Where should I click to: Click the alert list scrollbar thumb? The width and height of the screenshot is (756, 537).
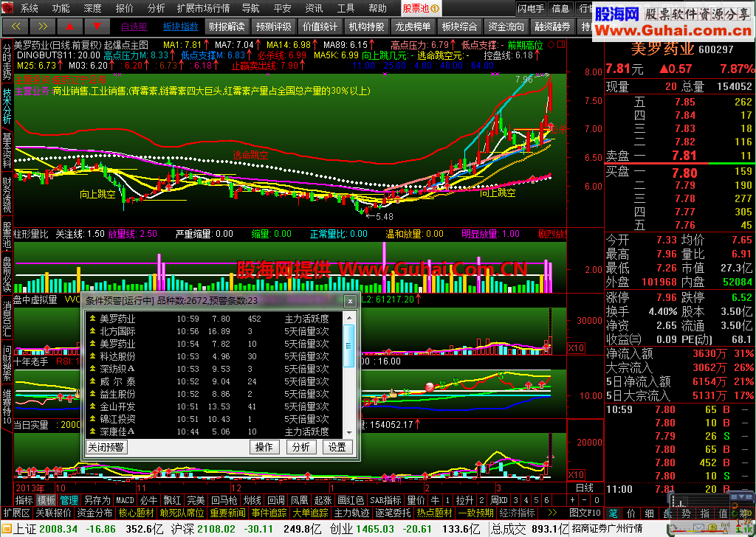[349, 346]
